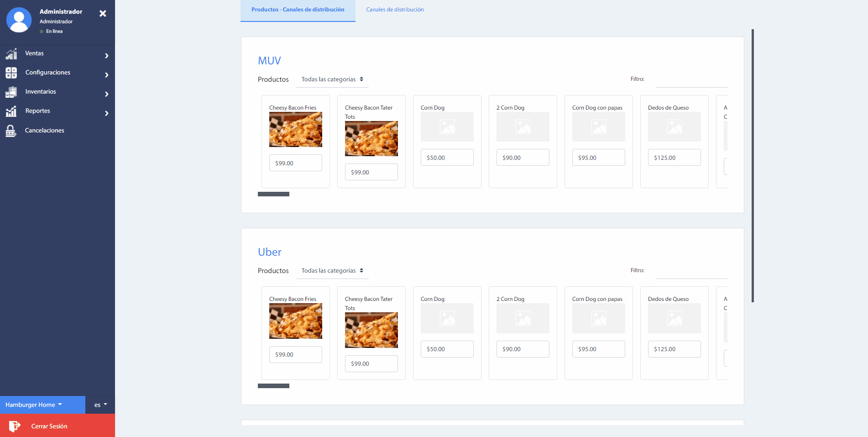Click the Reportes bar chart icon

point(11,111)
